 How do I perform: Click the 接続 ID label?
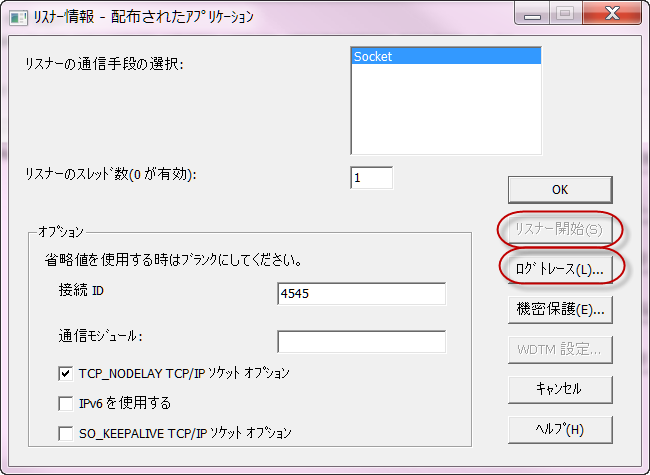81,290
